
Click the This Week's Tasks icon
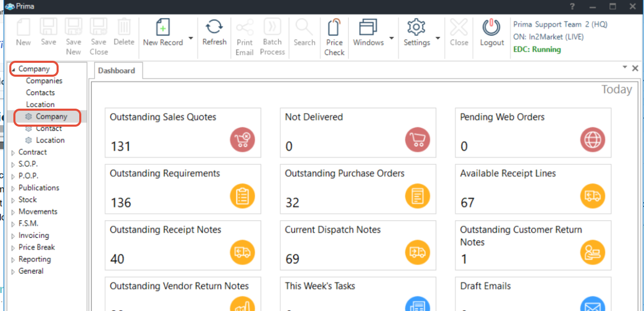(418, 304)
